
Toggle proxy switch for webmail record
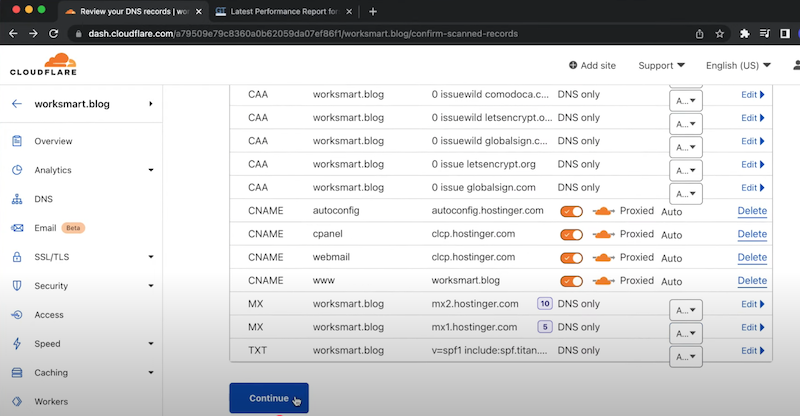tap(571, 258)
